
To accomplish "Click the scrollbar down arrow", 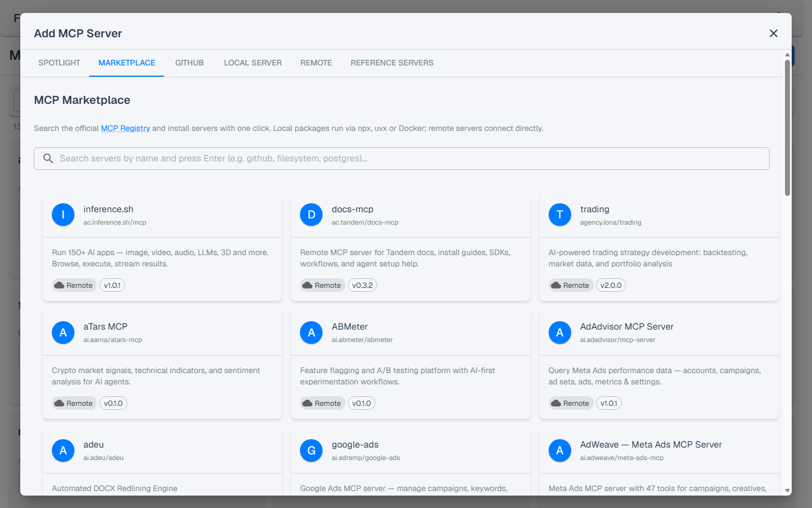I will click(x=787, y=491).
